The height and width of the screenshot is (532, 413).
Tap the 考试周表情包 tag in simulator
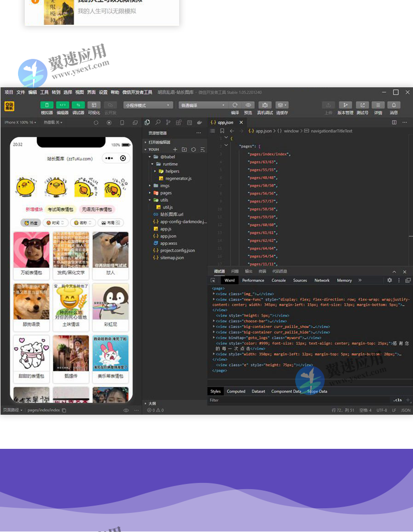click(x=60, y=210)
